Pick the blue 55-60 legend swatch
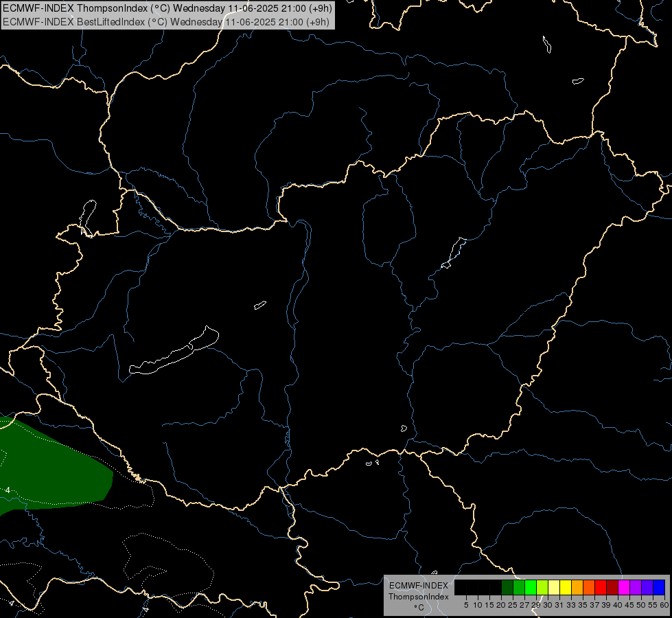Screen dimensions: 672x618 pyautogui.click(x=659, y=588)
